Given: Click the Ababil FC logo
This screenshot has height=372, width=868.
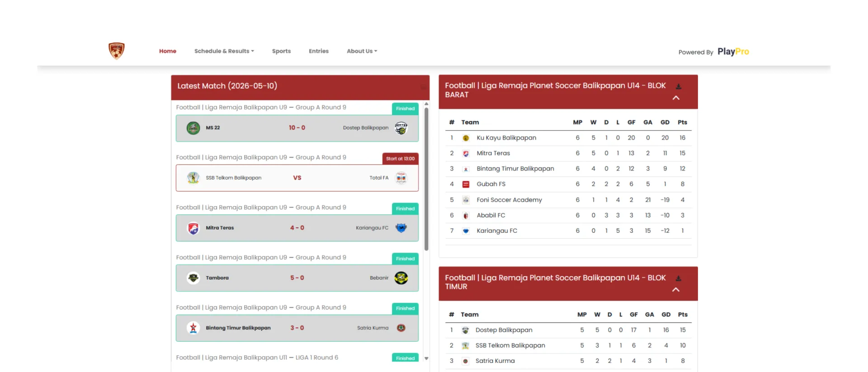Looking at the screenshot, I should [x=466, y=216].
